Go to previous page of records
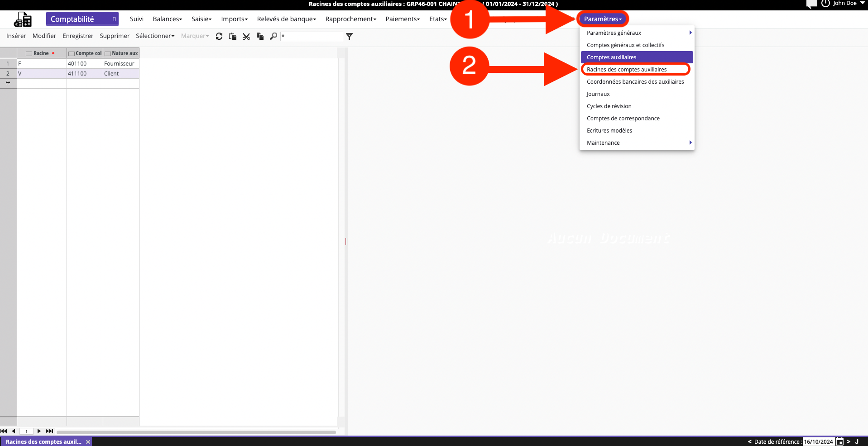868x446 pixels. click(14, 431)
